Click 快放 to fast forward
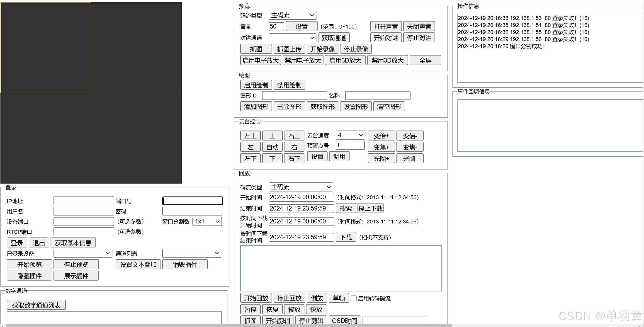This screenshot has height=327, width=644. click(316, 310)
